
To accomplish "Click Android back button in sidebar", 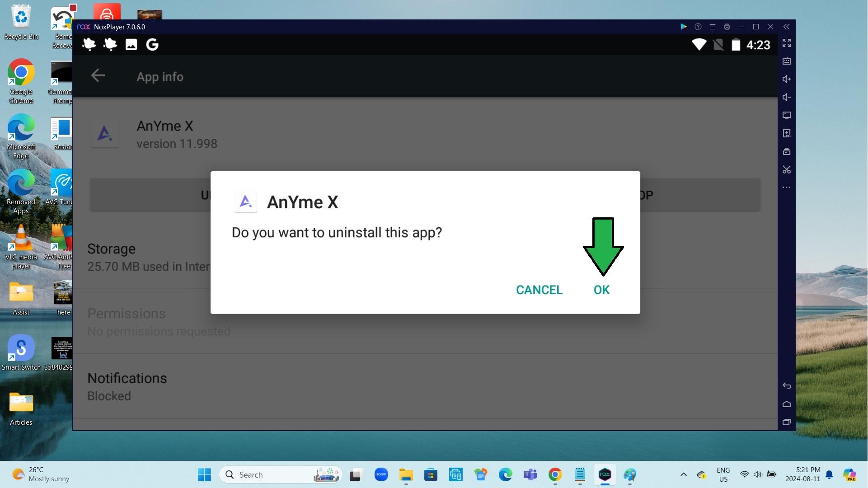I will [x=787, y=385].
